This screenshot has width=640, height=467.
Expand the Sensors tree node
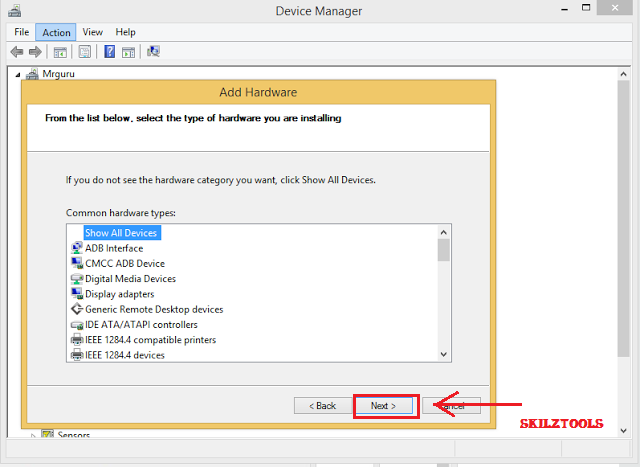coord(33,436)
